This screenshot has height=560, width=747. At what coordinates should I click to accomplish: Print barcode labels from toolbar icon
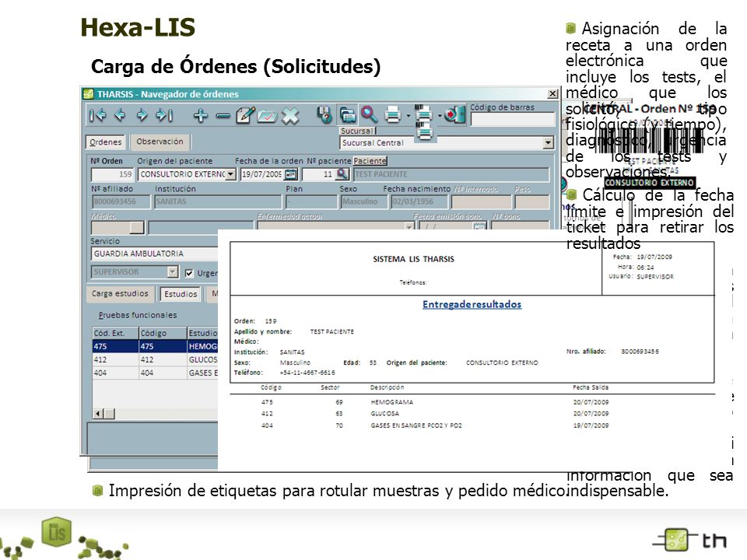click(x=423, y=114)
